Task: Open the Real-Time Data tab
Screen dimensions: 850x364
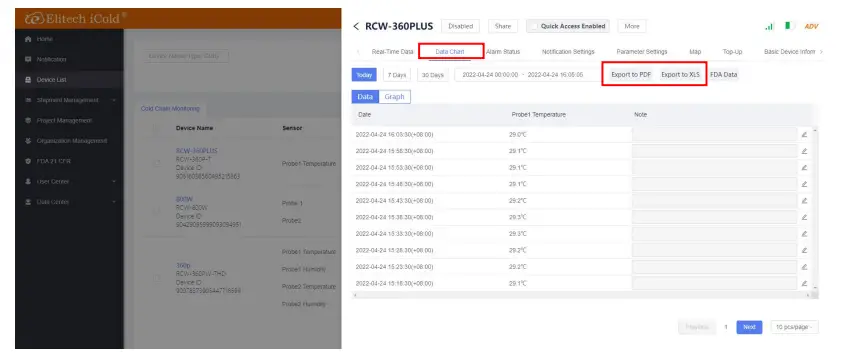Action: click(392, 52)
